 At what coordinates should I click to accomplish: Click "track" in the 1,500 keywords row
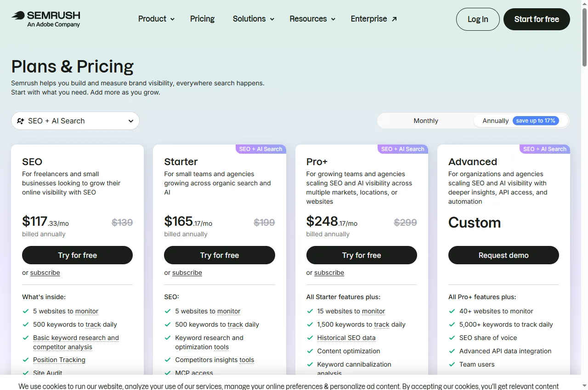[382, 324]
